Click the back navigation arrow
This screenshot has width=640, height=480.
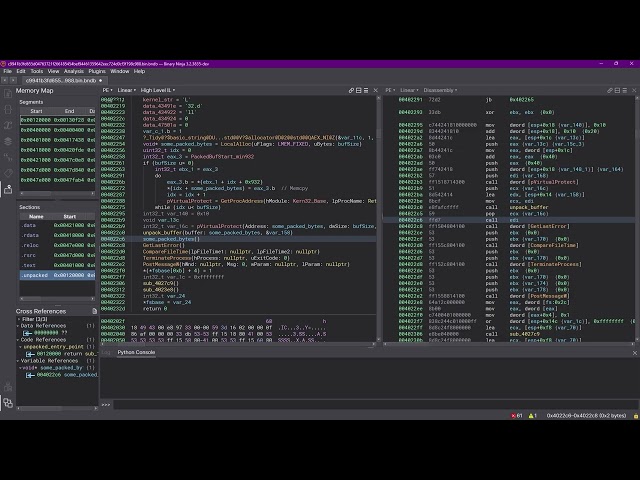(5, 80)
